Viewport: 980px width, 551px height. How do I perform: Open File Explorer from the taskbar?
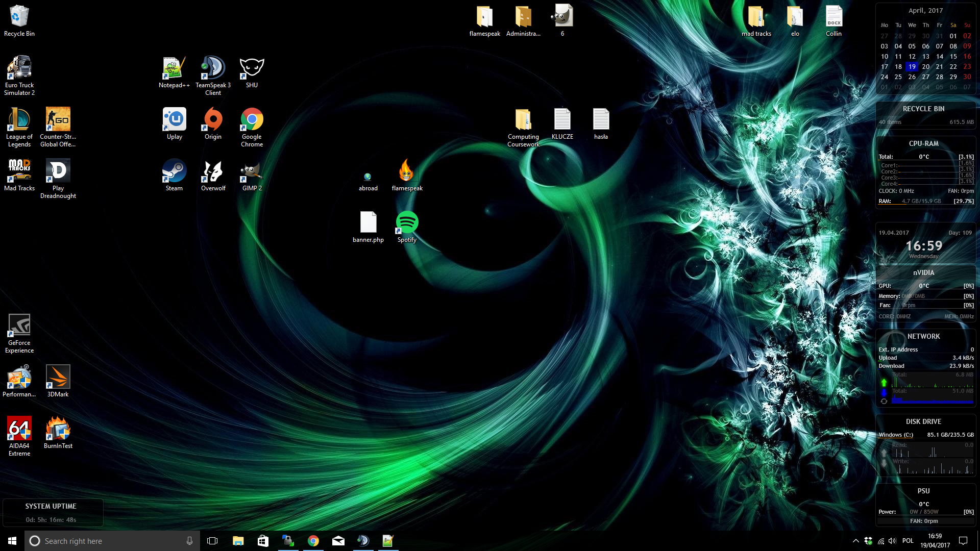point(238,541)
